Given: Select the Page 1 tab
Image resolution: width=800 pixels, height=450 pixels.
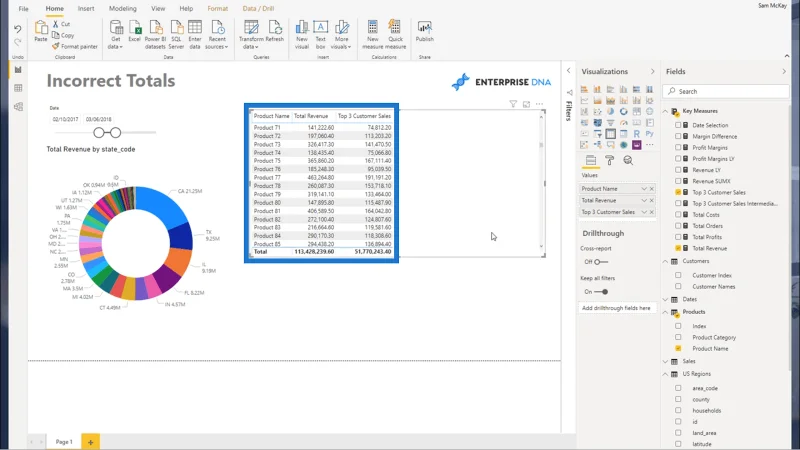Looking at the screenshot, I should pyautogui.click(x=64, y=442).
